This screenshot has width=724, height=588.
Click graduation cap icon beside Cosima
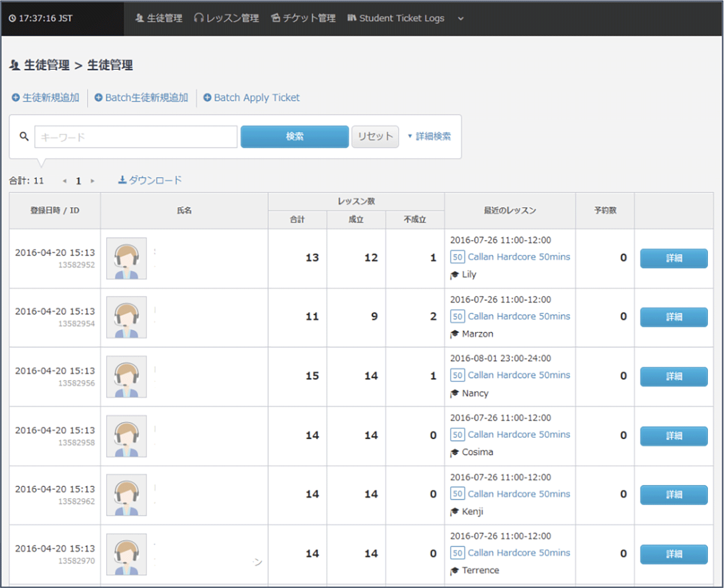point(455,452)
